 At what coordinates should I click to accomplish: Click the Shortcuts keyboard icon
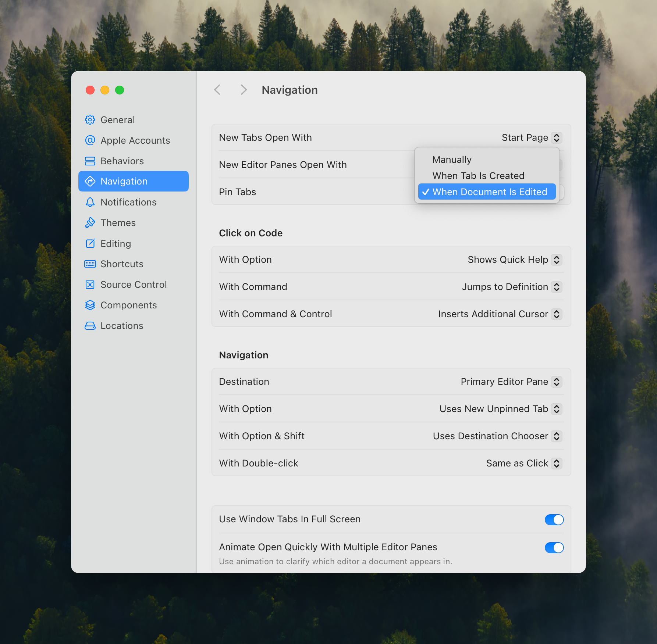90,264
